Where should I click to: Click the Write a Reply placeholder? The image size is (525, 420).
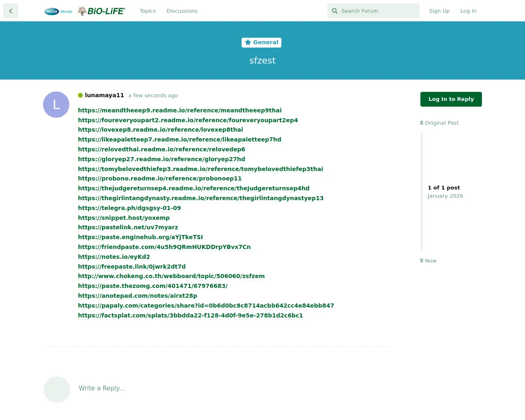(x=102, y=388)
